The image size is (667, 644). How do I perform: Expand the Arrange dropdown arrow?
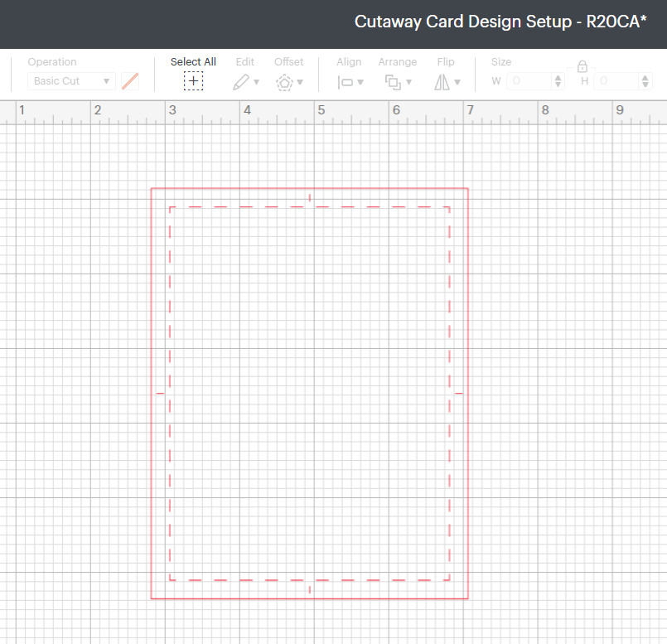click(x=408, y=82)
